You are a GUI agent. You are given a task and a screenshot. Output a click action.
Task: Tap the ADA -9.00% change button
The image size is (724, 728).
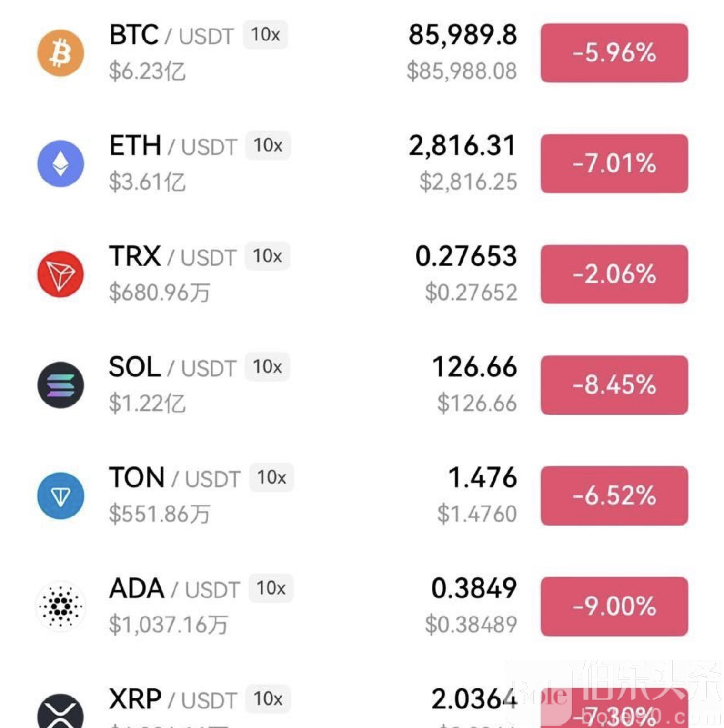point(613,607)
